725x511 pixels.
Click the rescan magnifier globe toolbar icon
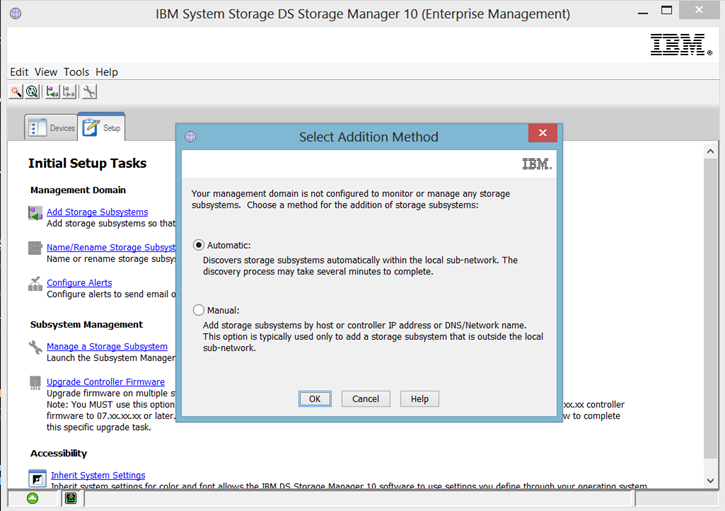tap(32, 92)
